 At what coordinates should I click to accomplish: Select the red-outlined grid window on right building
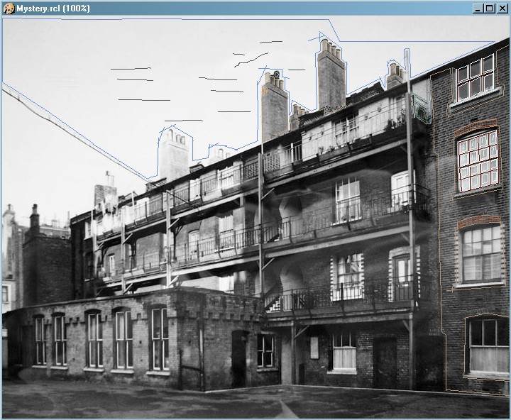click(x=477, y=161)
